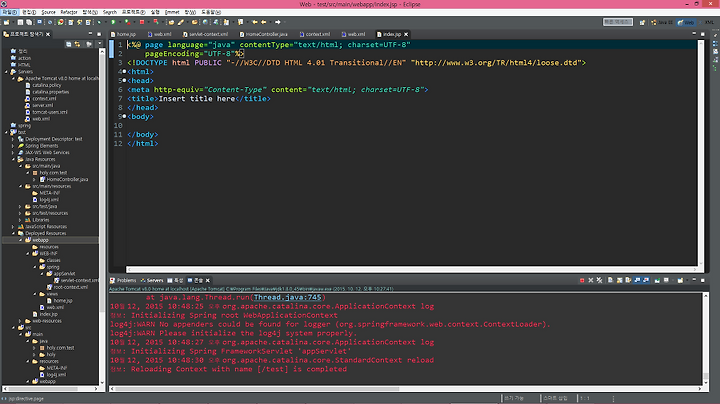This screenshot has width=720, height=404.
Task: Click the Quick Access search field
Action: [x=618, y=22]
